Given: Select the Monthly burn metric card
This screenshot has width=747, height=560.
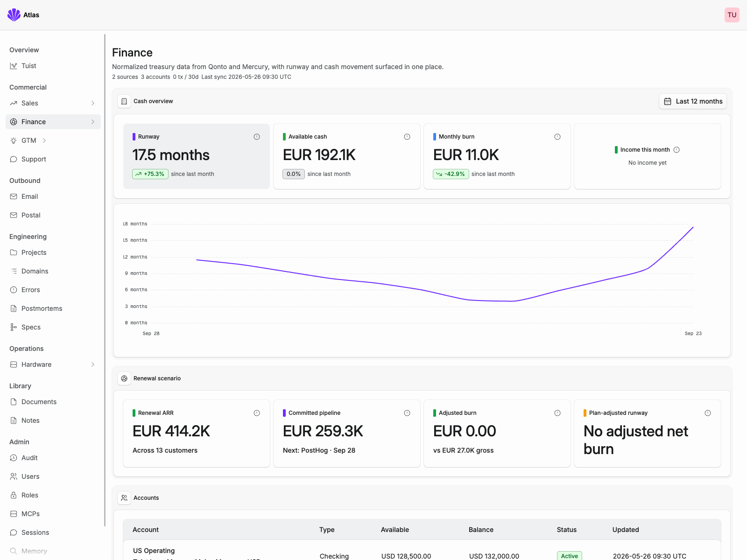Looking at the screenshot, I should pos(497,156).
